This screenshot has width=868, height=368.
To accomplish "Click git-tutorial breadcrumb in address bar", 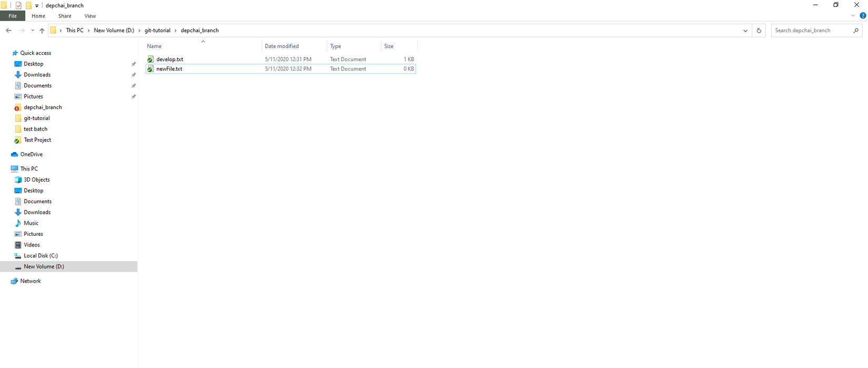I will tap(157, 31).
